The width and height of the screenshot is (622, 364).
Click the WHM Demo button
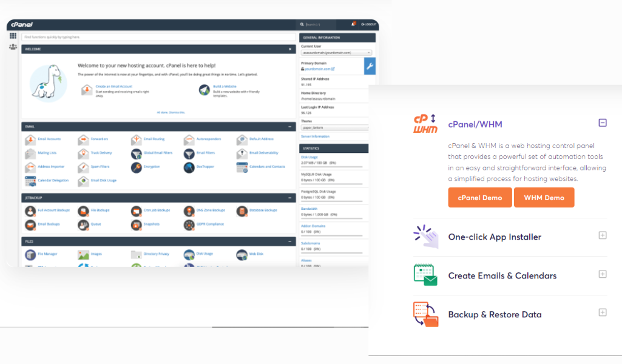(544, 197)
